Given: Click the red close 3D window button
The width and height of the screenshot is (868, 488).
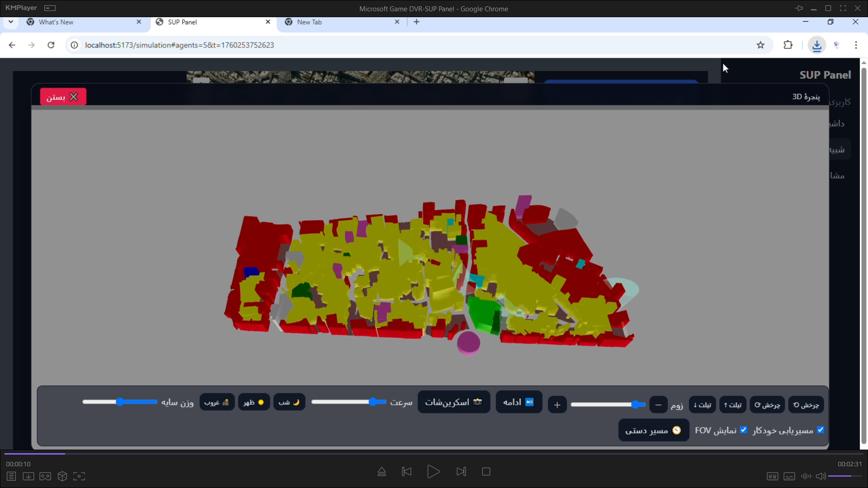Looking at the screenshot, I should tap(63, 97).
